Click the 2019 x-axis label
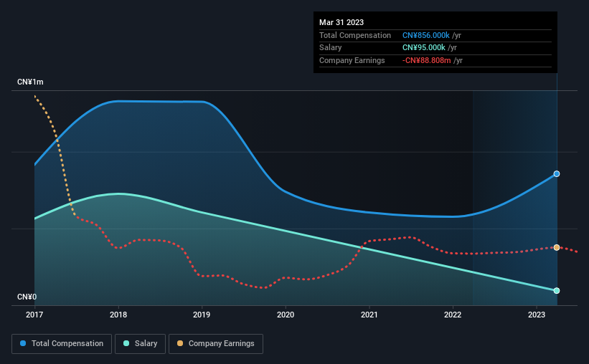Screen dimensions: 589x364 (202, 315)
